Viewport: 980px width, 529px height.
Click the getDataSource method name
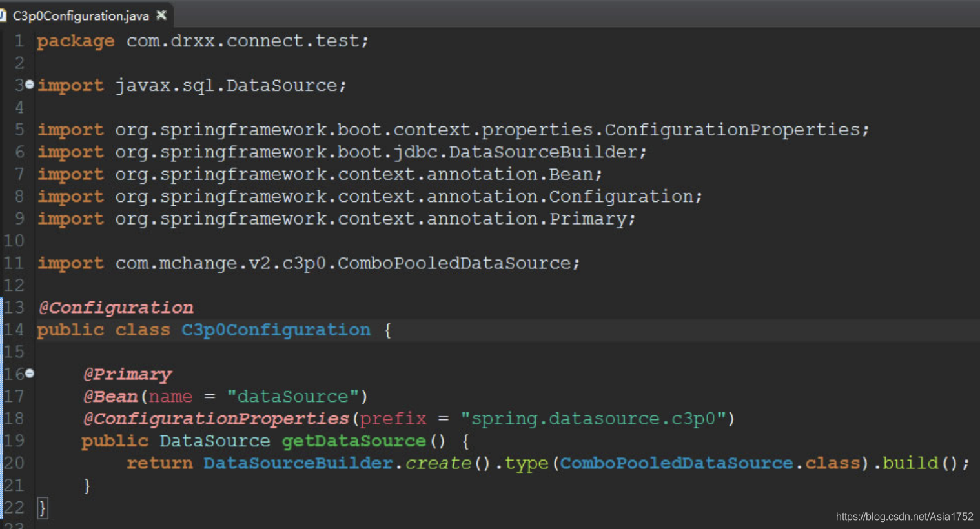pyautogui.click(x=354, y=441)
